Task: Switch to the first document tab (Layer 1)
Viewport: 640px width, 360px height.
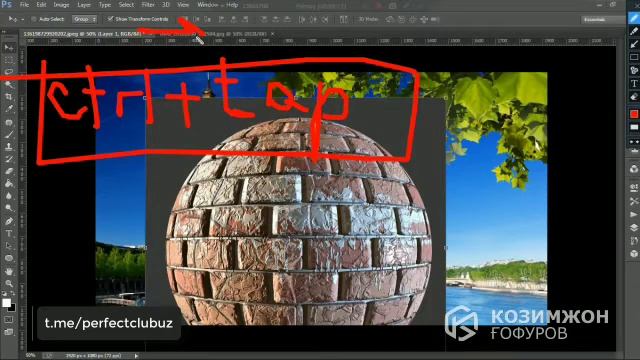Action: (x=82, y=34)
